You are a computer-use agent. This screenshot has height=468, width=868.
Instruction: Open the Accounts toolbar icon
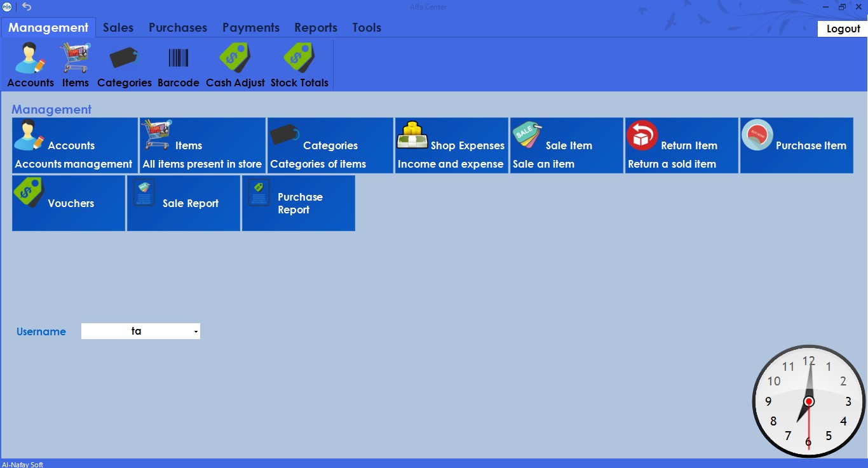click(29, 64)
